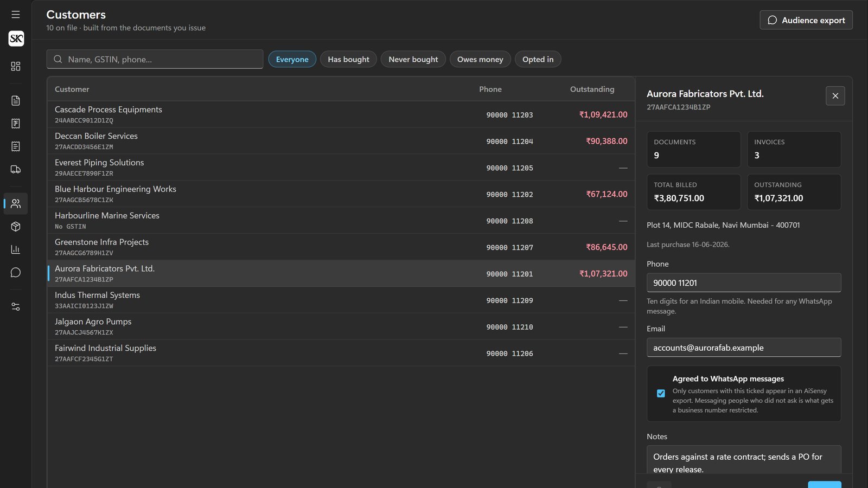Click the SK logo in sidebar
Image resolution: width=868 pixels, height=488 pixels.
(16, 38)
